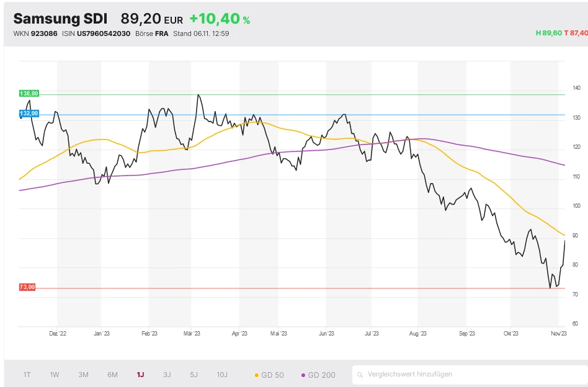
Task: Select the 1T timeframe
Action: point(27,375)
